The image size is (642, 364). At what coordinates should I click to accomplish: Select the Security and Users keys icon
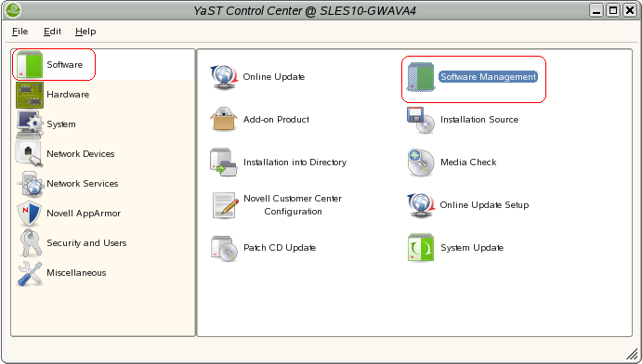(x=31, y=243)
